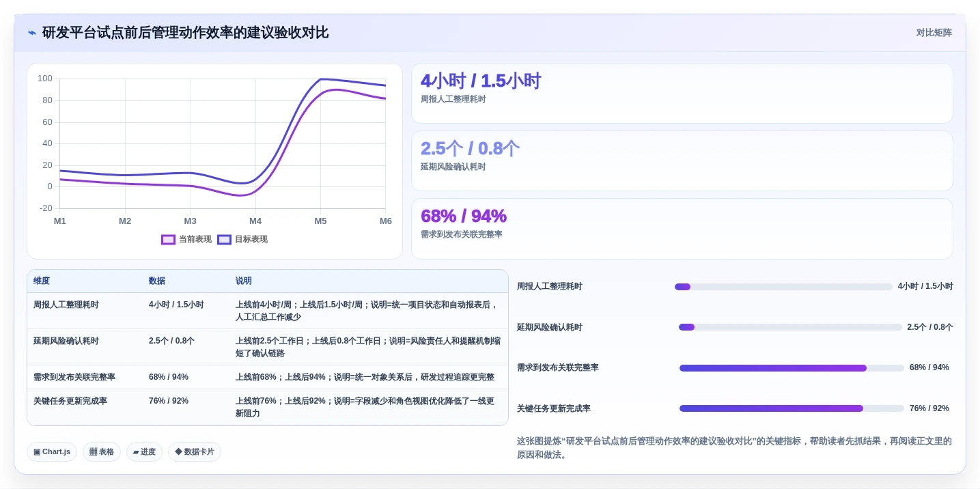This screenshot has height=489, width=980.
Task: Click the 需求到发布关联完整率 progress bar
Action: 792,368
